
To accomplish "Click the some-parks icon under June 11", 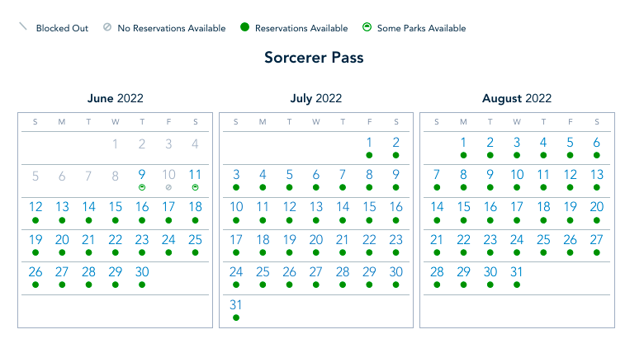I will pos(195,187).
